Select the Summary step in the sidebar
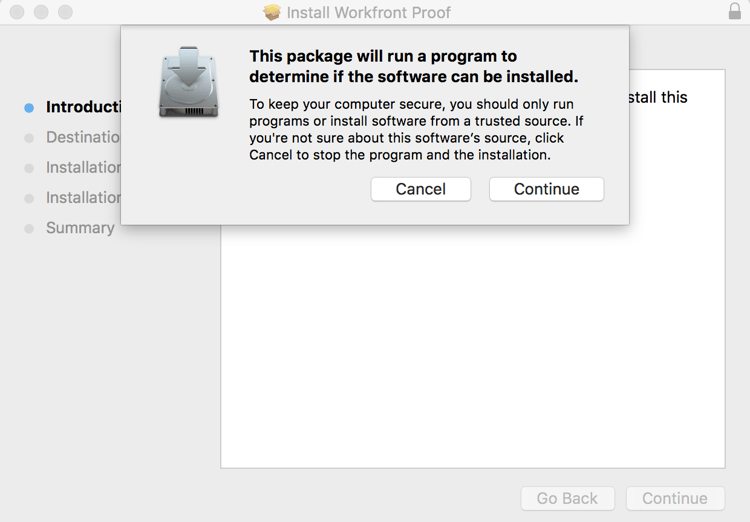This screenshot has height=522, width=750. tap(80, 228)
